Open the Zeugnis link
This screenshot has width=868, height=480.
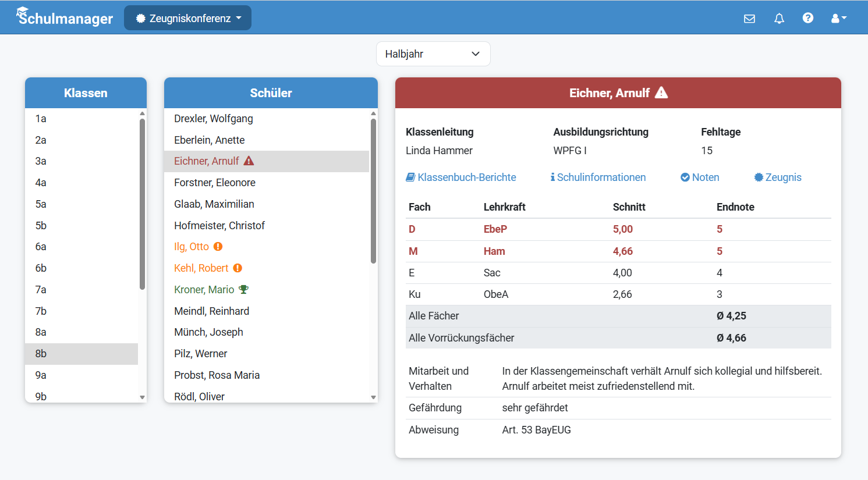tap(778, 177)
